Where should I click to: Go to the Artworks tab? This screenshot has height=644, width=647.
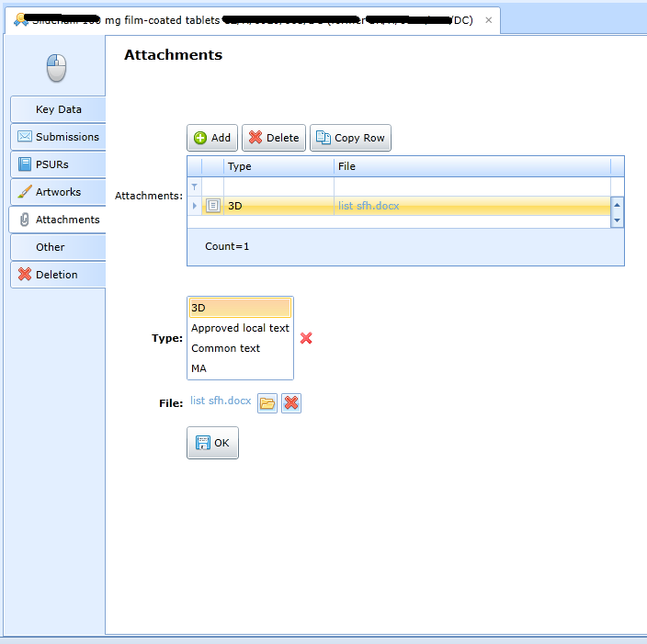[x=58, y=192]
